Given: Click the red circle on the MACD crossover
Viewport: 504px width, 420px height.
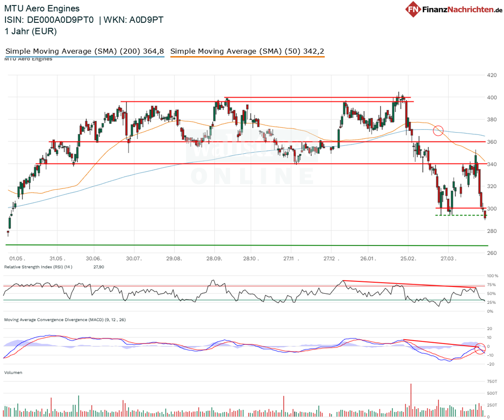Looking at the screenshot, I should 480,348.
